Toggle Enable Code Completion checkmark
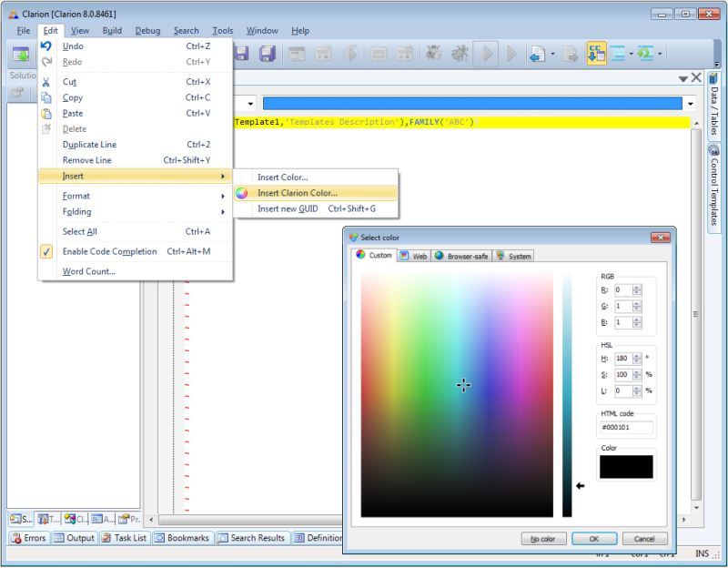The width and height of the screenshot is (728, 568). point(46,252)
